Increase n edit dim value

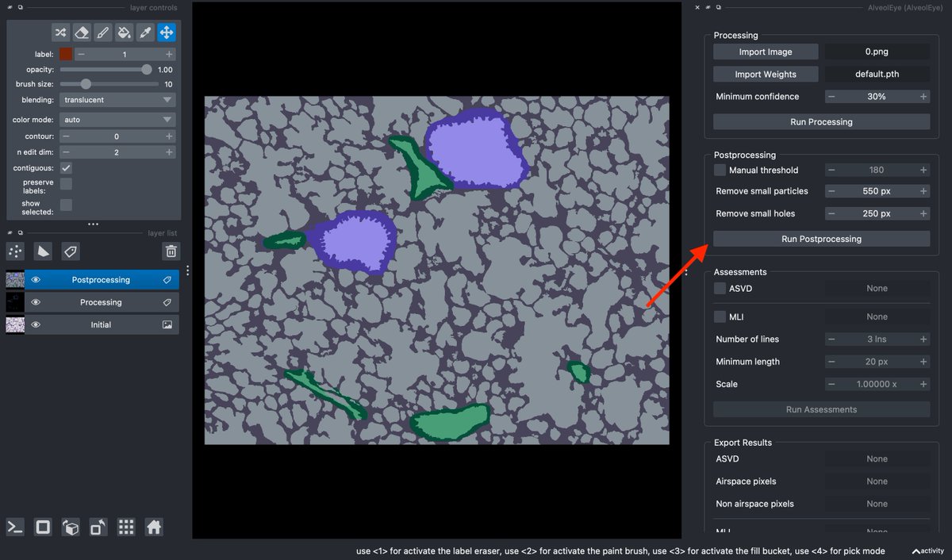[169, 152]
